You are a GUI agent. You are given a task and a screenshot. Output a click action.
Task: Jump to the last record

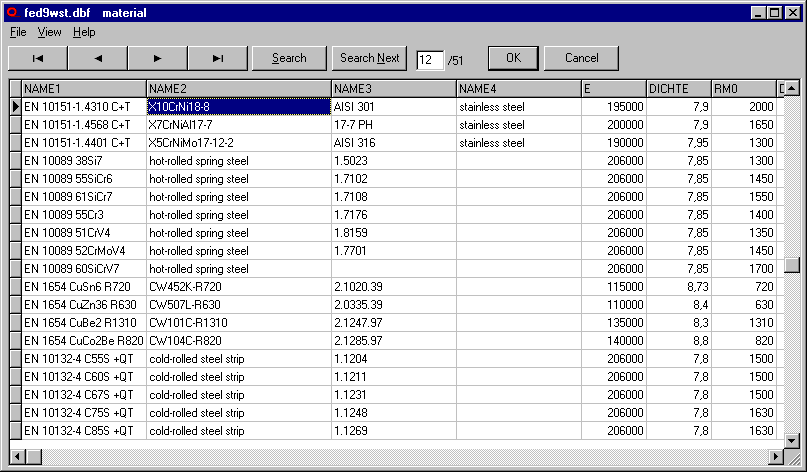(218, 58)
